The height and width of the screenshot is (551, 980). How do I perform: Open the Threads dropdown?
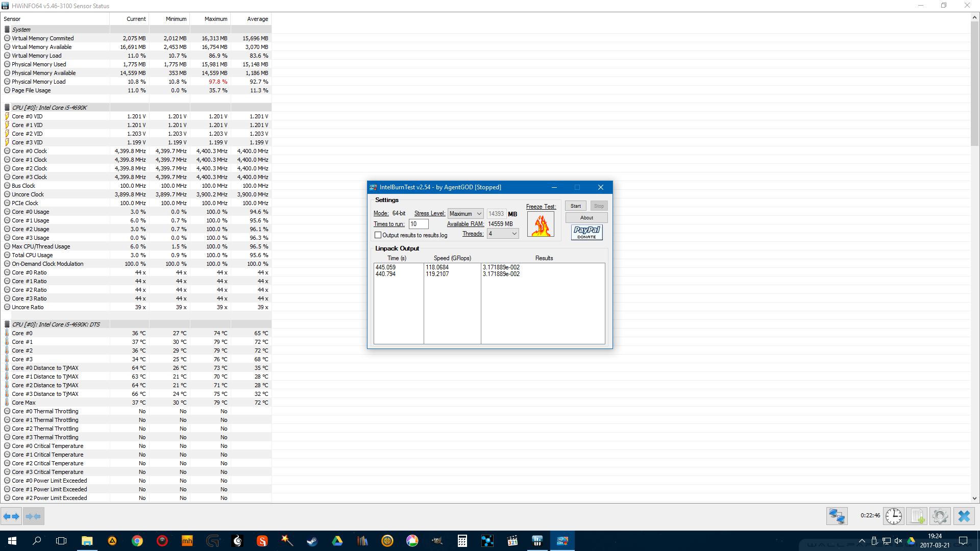503,234
